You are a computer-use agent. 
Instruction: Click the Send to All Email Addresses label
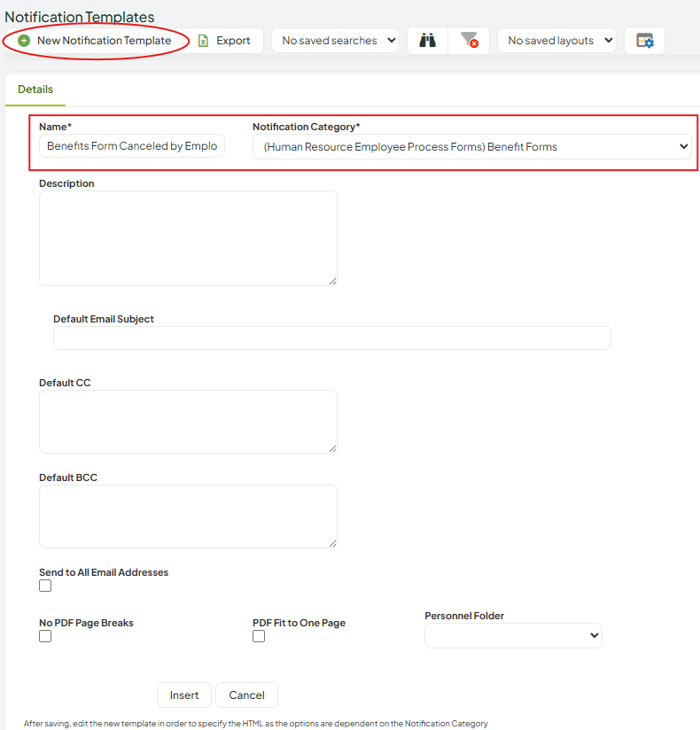tap(104, 572)
